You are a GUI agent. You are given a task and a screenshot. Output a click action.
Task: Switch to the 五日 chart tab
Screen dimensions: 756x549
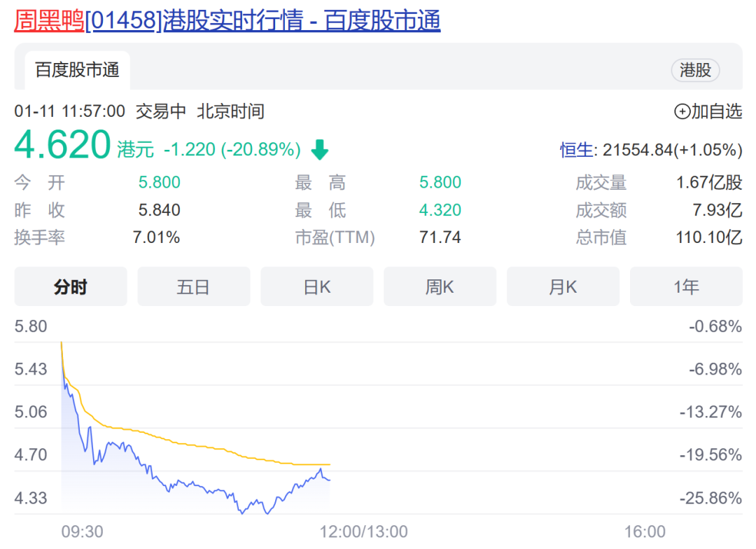tap(193, 286)
